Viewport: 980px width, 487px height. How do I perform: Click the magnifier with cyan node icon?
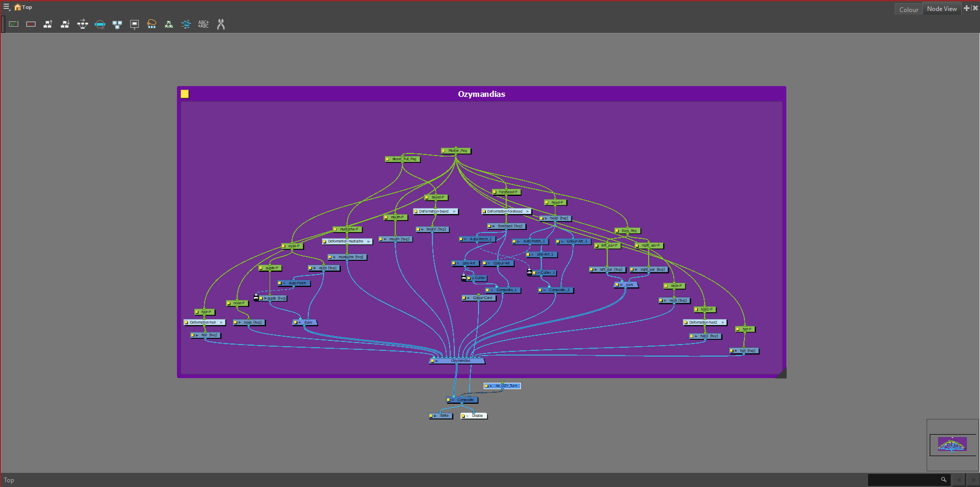(x=100, y=24)
